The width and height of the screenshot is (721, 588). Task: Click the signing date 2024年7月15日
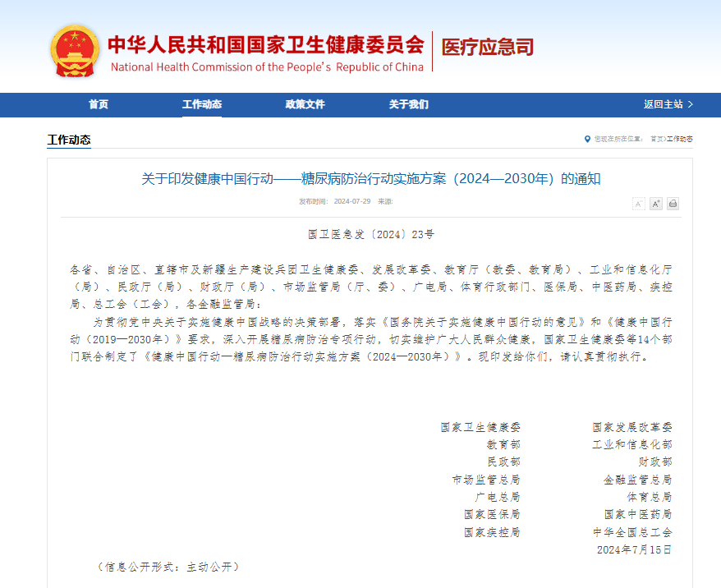634,549
